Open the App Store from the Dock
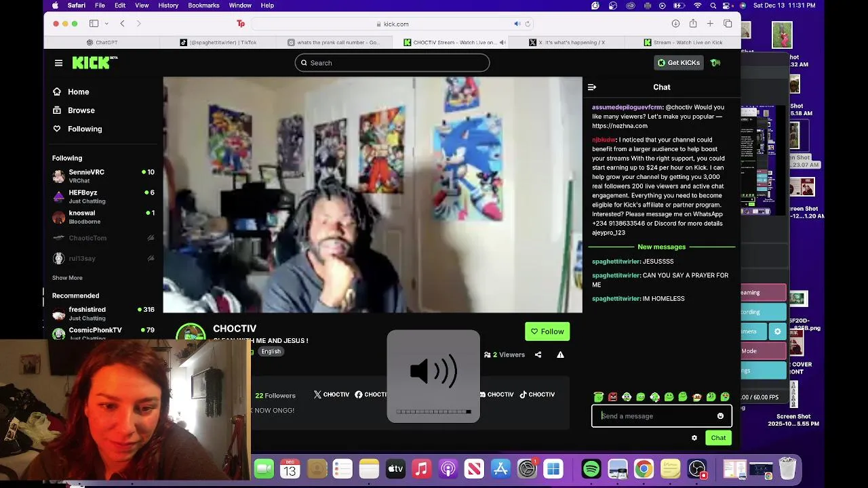Screen dimensions: 868x488 [500, 468]
